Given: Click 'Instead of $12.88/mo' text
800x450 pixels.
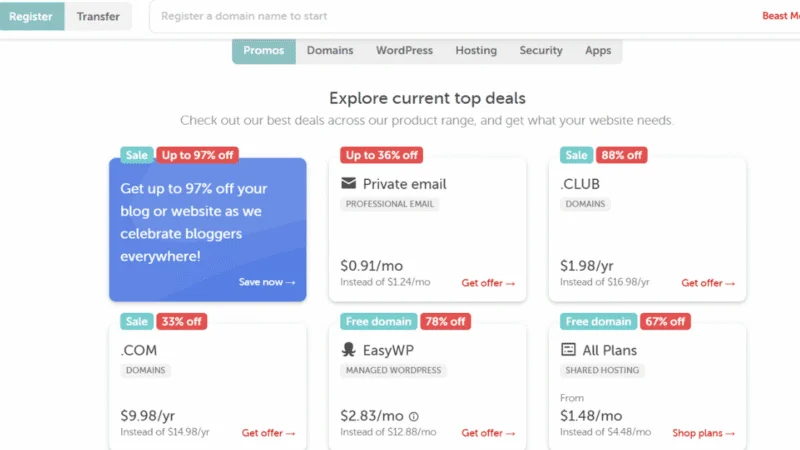Looking at the screenshot, I should point(388,432).
